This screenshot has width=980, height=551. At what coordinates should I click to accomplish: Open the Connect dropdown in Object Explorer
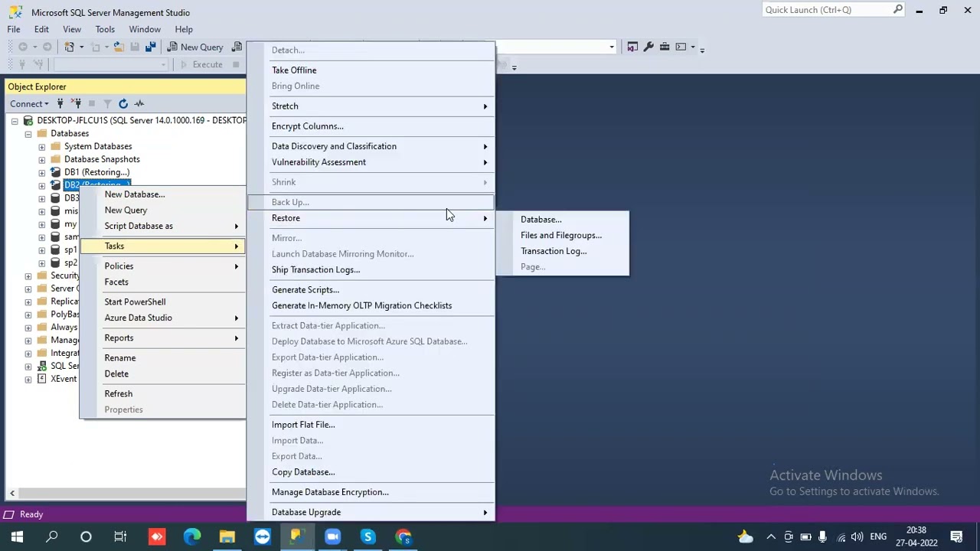pyautogui.click(x=29, y=103)
